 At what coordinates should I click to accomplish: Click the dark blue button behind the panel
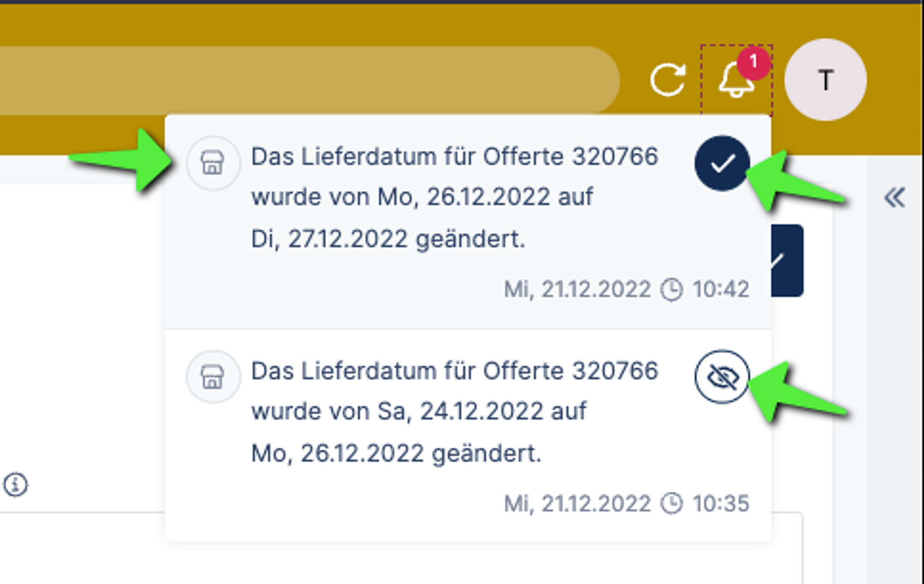[x=788, y=260]
